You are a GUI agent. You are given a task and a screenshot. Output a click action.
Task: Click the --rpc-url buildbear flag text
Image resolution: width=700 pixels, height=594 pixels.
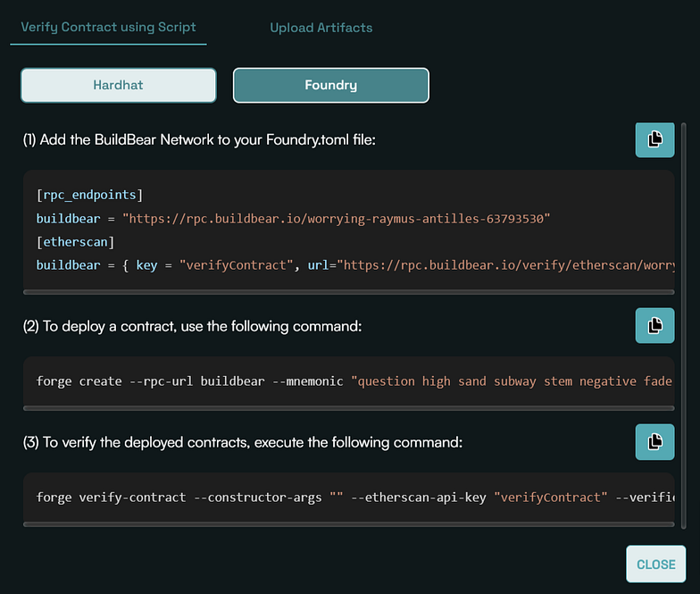click(196, 381)
